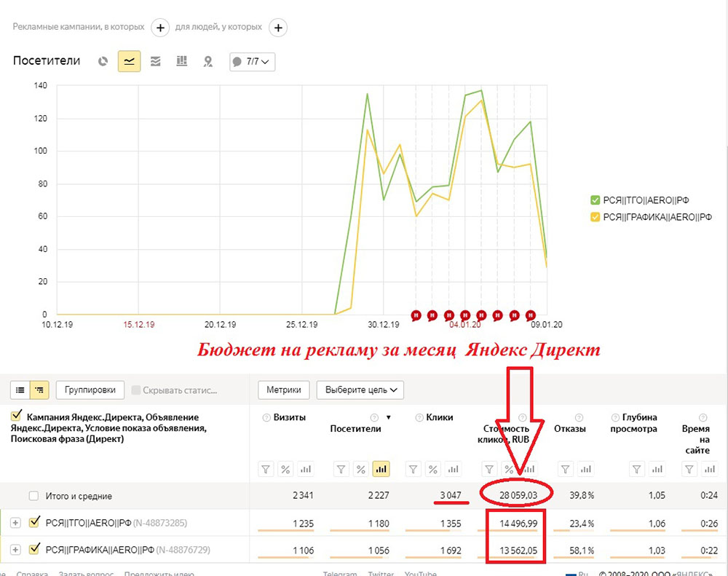Select the Посетители chart title
This screenshot has height=576, width=728.
tap(47, 61)
